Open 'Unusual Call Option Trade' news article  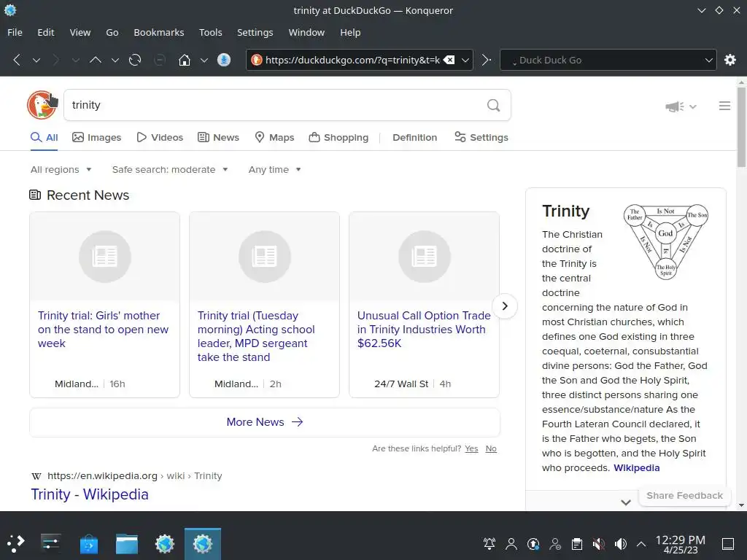coord(424,329)
